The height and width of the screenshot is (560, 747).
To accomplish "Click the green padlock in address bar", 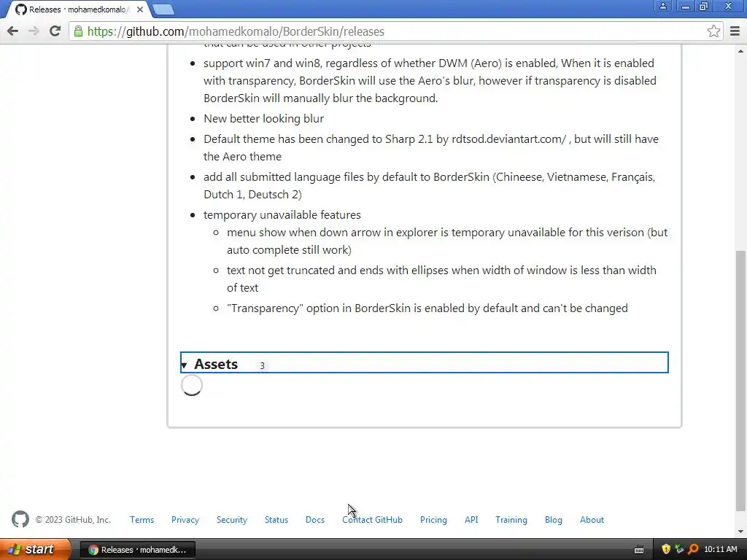I will (78, 31).
